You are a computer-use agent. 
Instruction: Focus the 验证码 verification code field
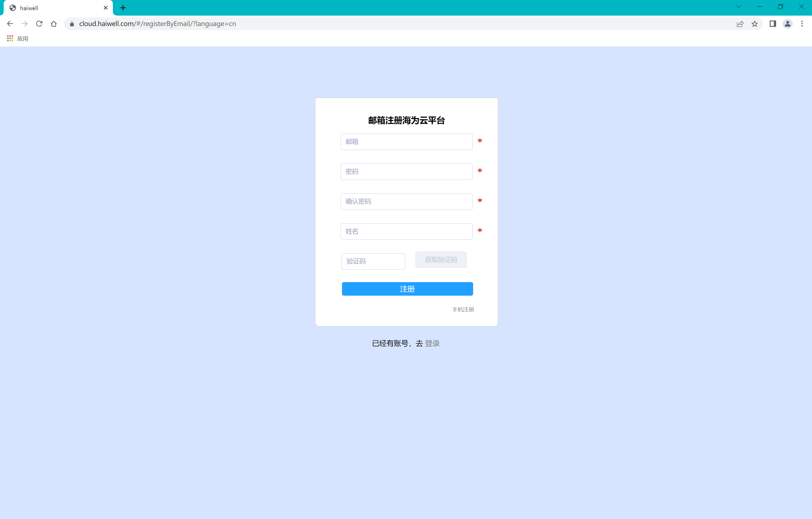click(x=373, y=262)
